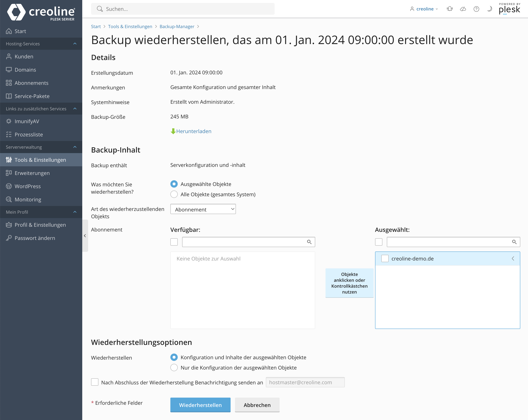Click arrow to remove creoline-demo.de from selection

513,259
